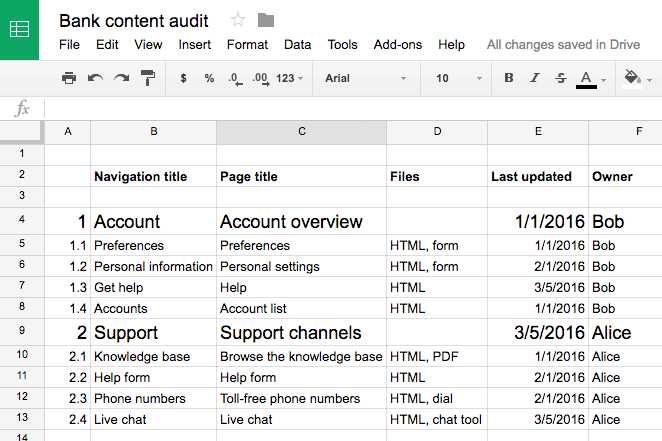
Task: Increase decimal places
Action: point(260,78)
